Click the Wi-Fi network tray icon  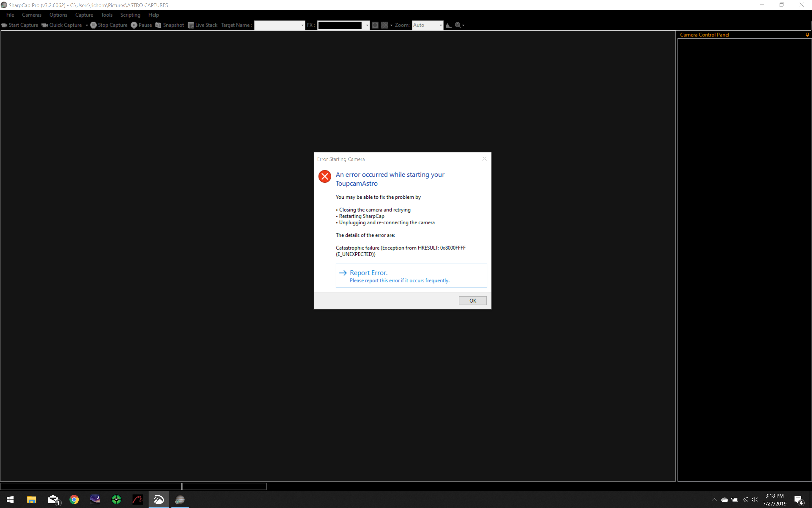(745, 500)
